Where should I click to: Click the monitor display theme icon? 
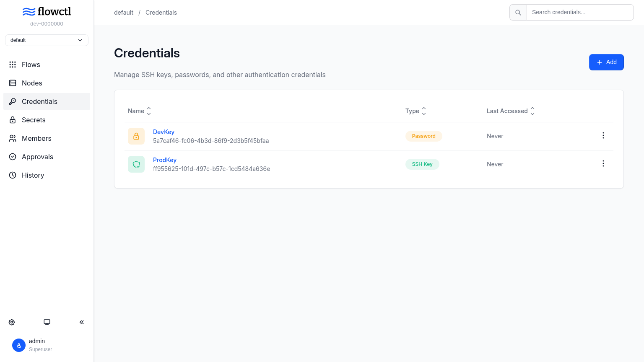pos(47,322)
